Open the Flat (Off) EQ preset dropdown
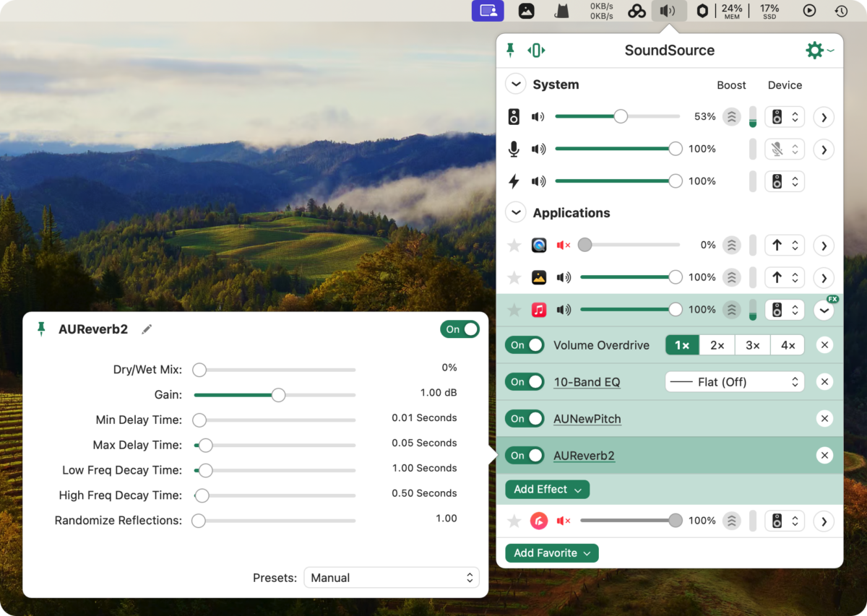867x616 pixels. [735, 382]
